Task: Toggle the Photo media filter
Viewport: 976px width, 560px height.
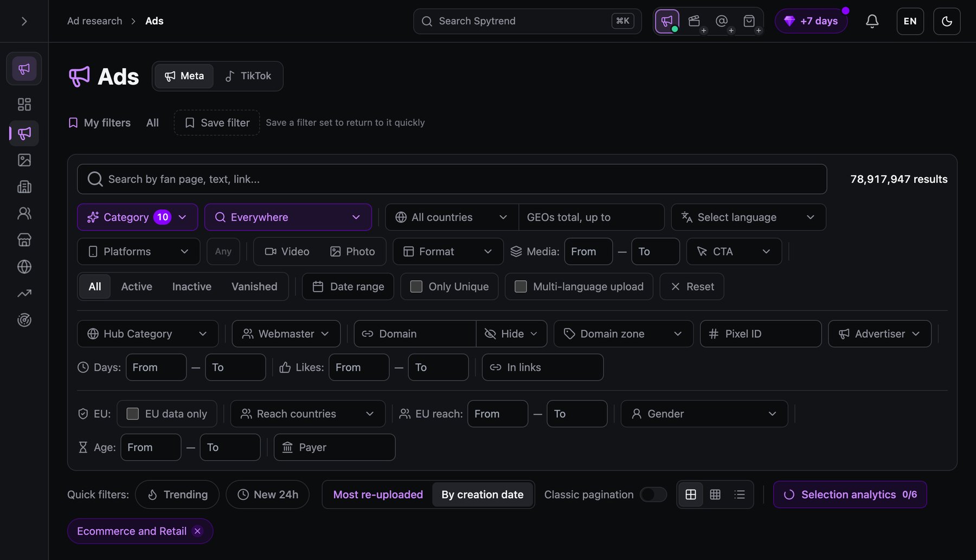Action: (x=352, y=252)
